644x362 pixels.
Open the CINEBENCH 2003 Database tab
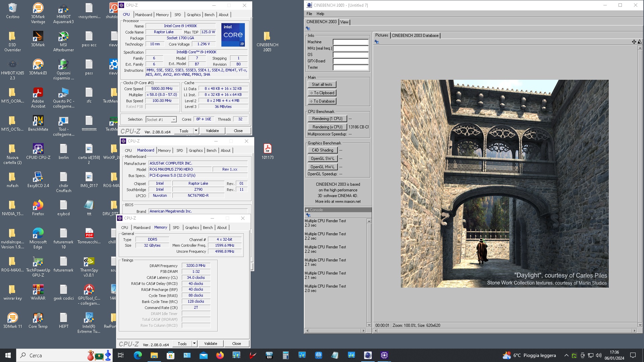pos(415,36)
